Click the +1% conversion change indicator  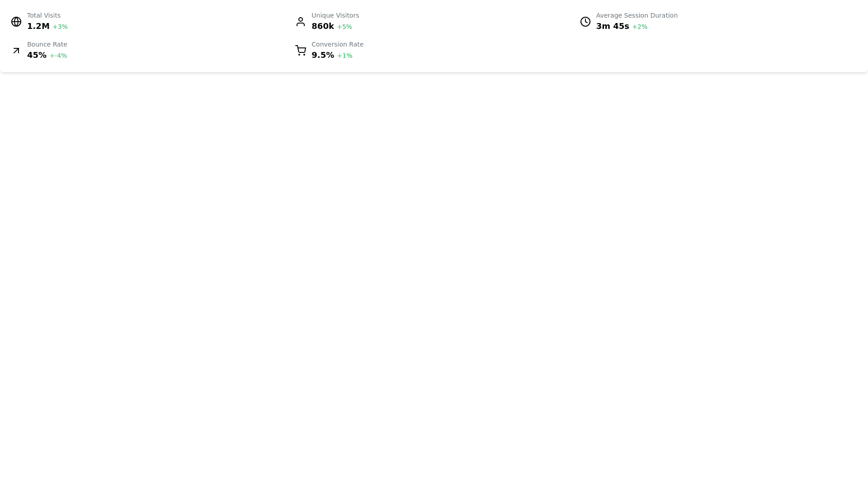pos(344,56)
